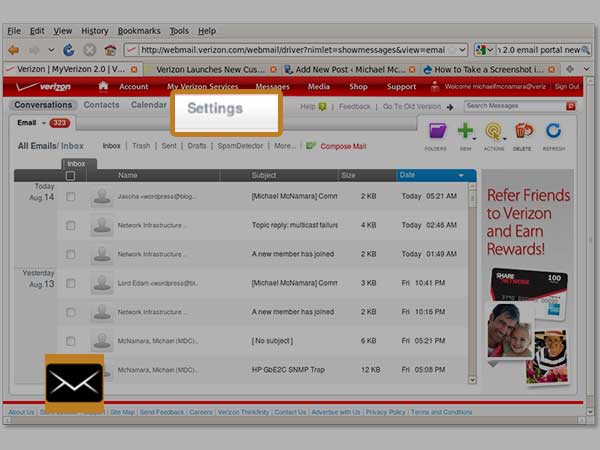Viewport: 600px width, 450px height.
Task: Open the history dropdown beside Forward arrow
Action: [51, 50]
